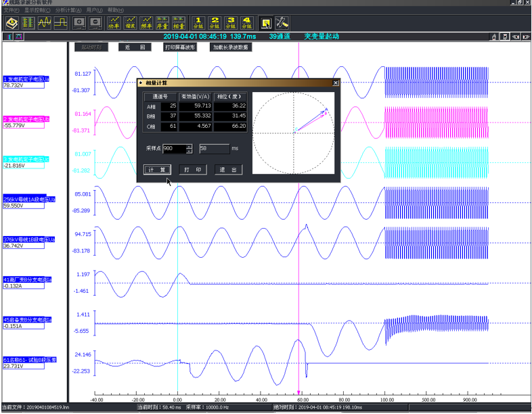This screenshot has height=414, width=532.
Task: Increase sample point with up spinner arrow
Action: [x=189, y=145]
